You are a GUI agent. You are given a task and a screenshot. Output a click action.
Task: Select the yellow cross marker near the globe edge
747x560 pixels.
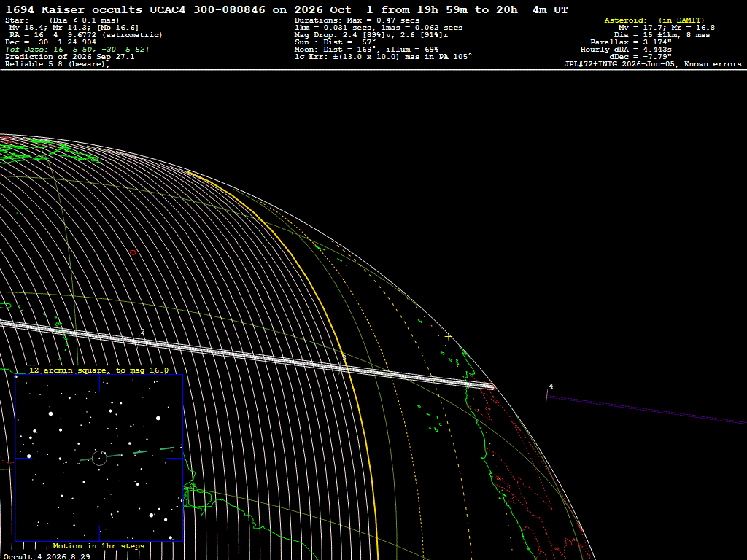(449, 337)
